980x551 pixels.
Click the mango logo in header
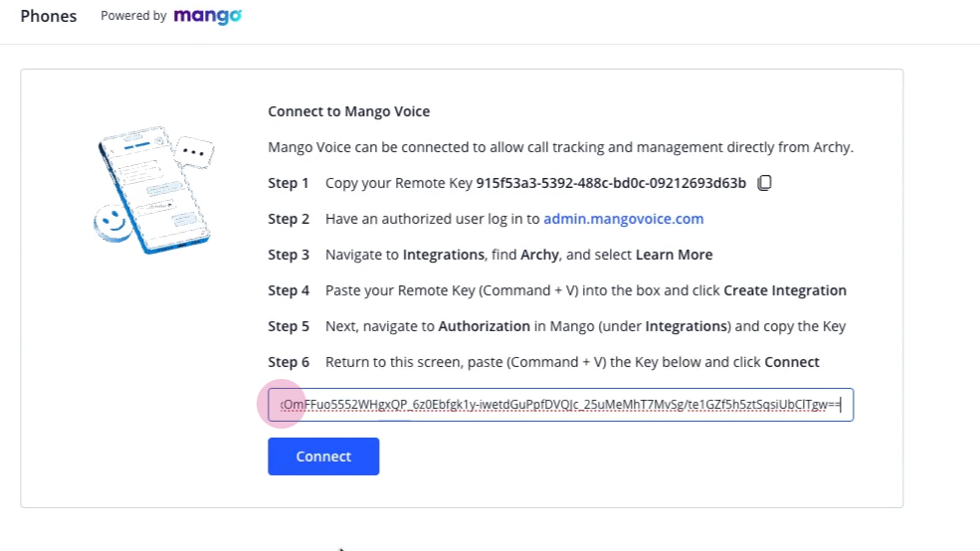[x=208, y=16]
